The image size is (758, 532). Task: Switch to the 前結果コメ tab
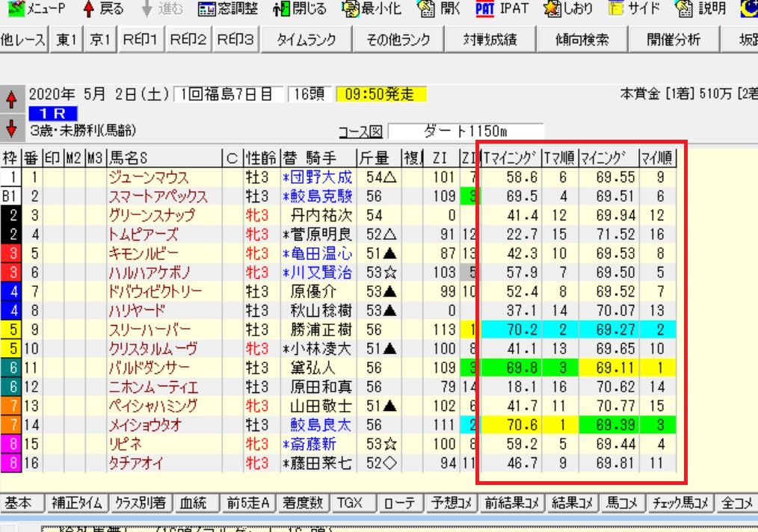coord(512,503)
